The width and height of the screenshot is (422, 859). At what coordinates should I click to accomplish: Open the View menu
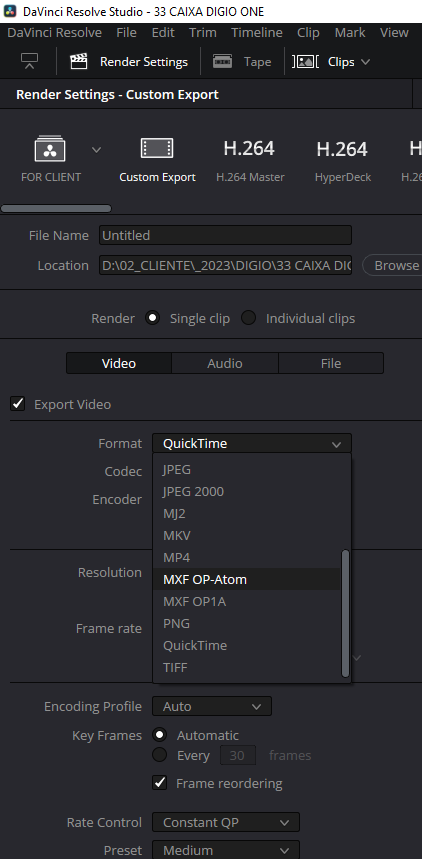tap(394, 32)
